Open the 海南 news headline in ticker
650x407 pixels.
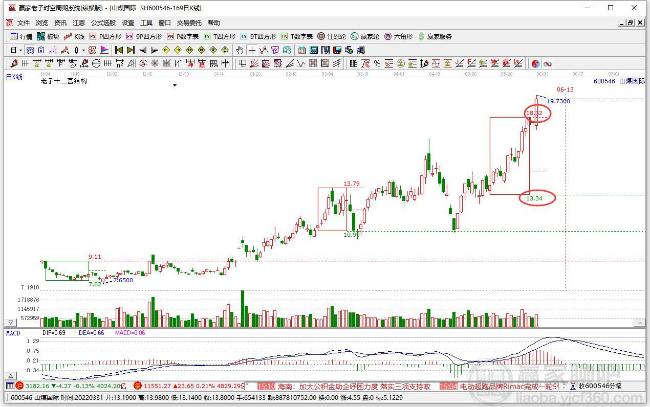tap(354, 387)
